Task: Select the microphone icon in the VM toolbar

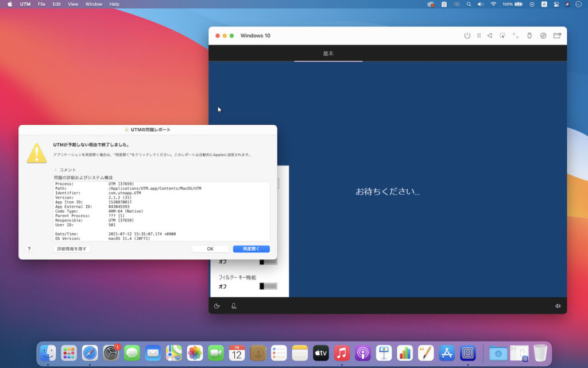Action: coord(232,305)
